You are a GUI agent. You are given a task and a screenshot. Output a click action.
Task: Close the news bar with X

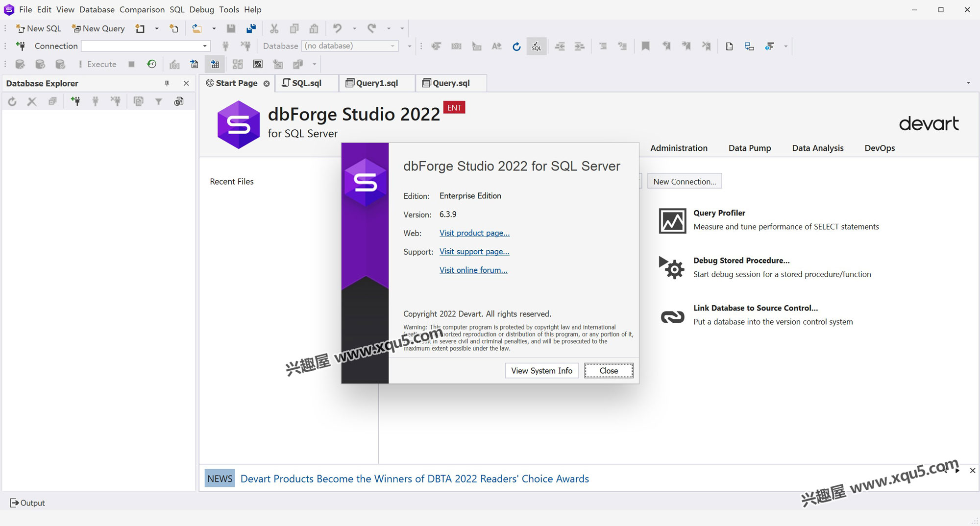tap(972, 471)
